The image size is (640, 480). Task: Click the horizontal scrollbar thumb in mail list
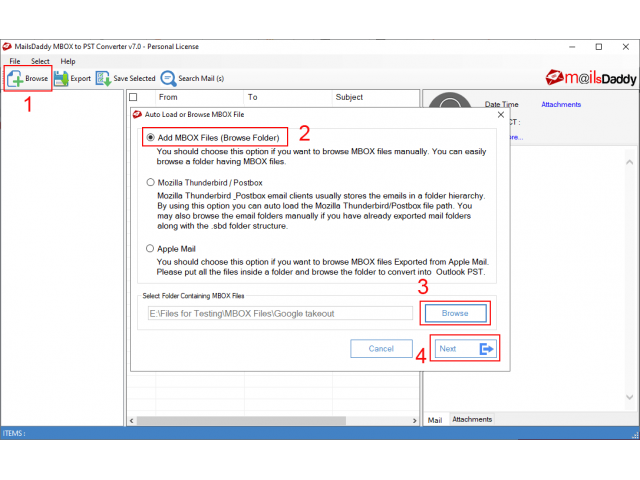241,420
